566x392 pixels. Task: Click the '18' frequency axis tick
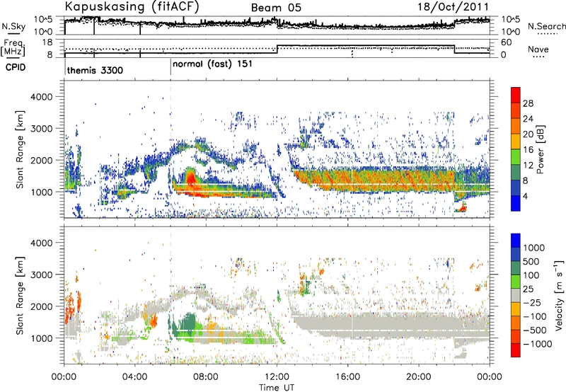coord(47,42)
